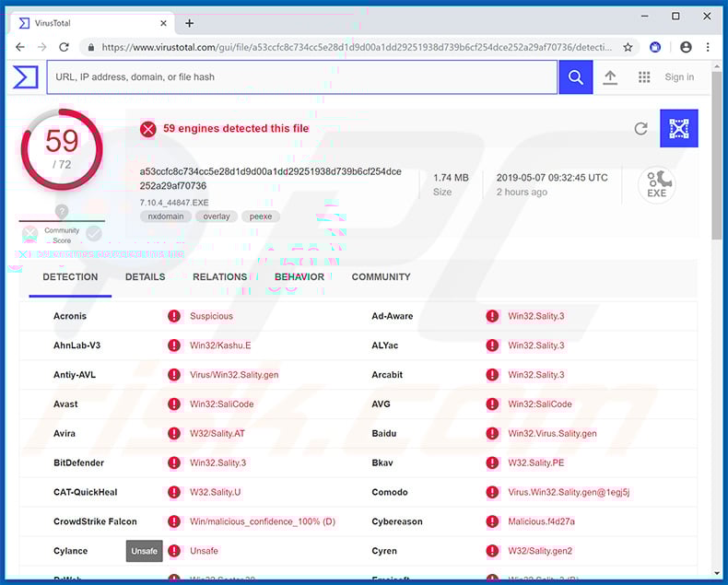Click the file hash a53ccfc8c734cc5e... text
This screenshot has height=585, width=728.
tap(270, 179)
